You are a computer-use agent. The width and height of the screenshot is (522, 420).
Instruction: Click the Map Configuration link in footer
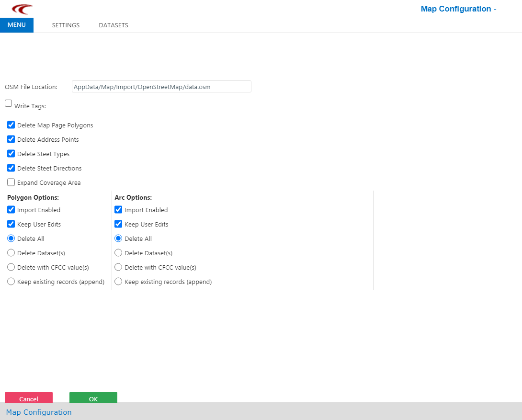click(x=39, y=412)
